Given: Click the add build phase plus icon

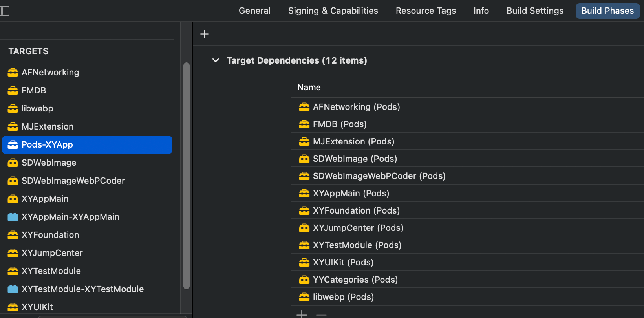Looking at the screenshot, I should pos(204,34).
